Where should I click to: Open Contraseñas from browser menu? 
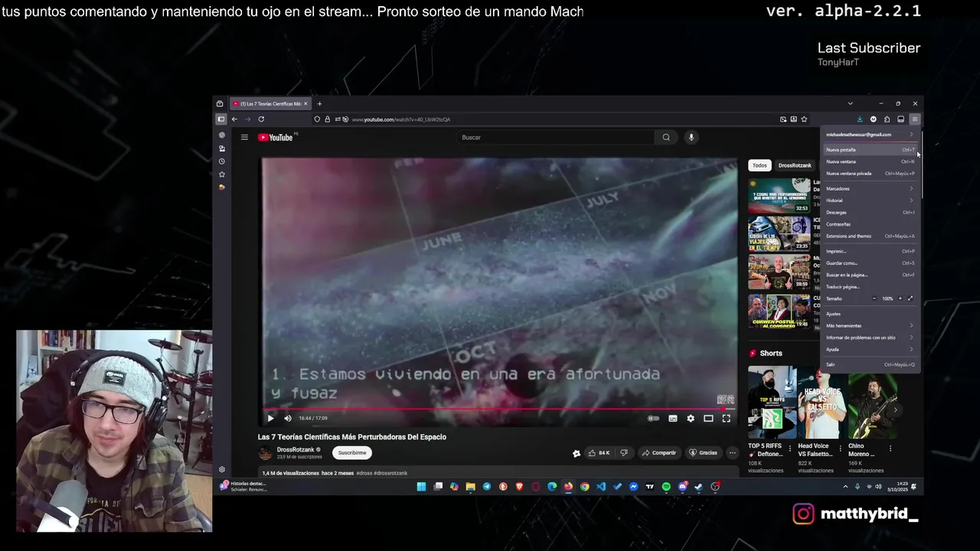tap(870, 224)
